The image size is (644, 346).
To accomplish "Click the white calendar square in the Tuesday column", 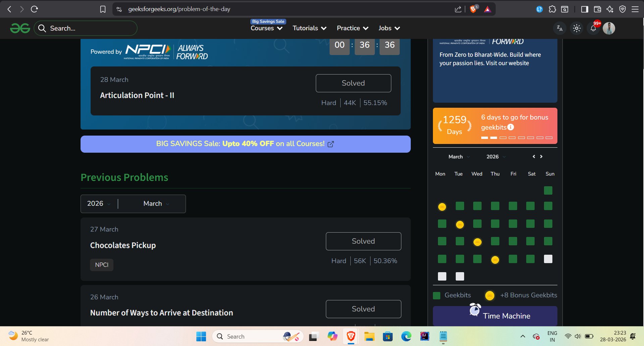I will coord(460,277).
